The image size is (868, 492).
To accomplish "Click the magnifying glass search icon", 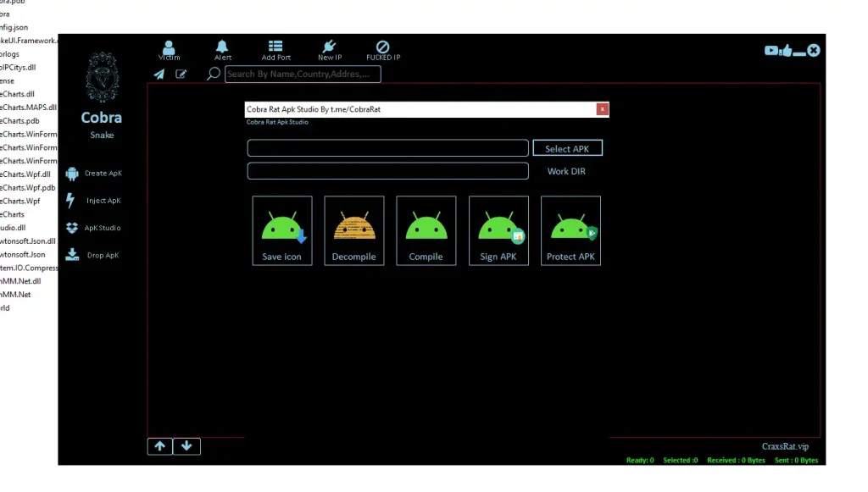I will coord(214,75).
